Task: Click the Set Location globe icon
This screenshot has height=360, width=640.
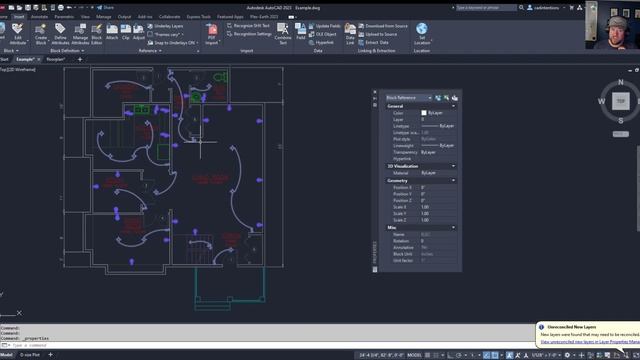Action: (x=422, y=29)
